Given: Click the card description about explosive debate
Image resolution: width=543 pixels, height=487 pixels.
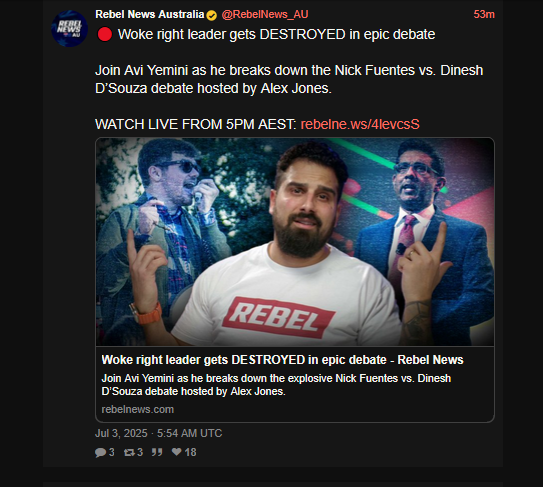Looking at the screenshot, I should tap(276, 385).
